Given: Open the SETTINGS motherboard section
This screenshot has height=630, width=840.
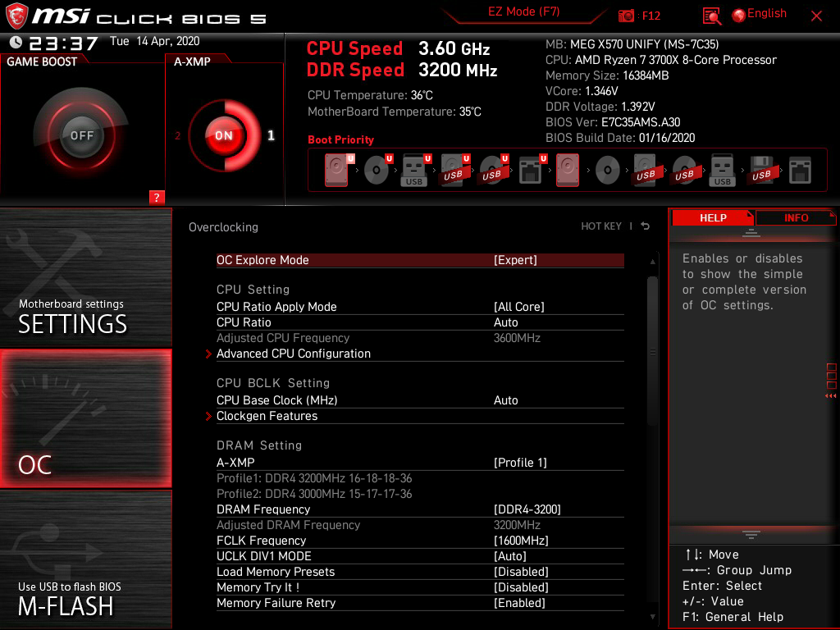Looking at the screenshot, I should click(x=85, y=279).
